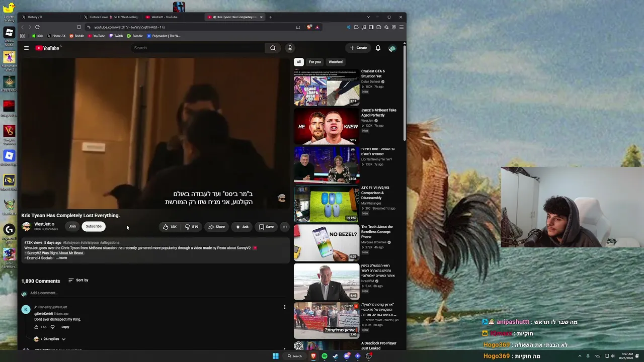Open the WestJett channel avatar
The image size is (644, 362).
coord(26,227)
